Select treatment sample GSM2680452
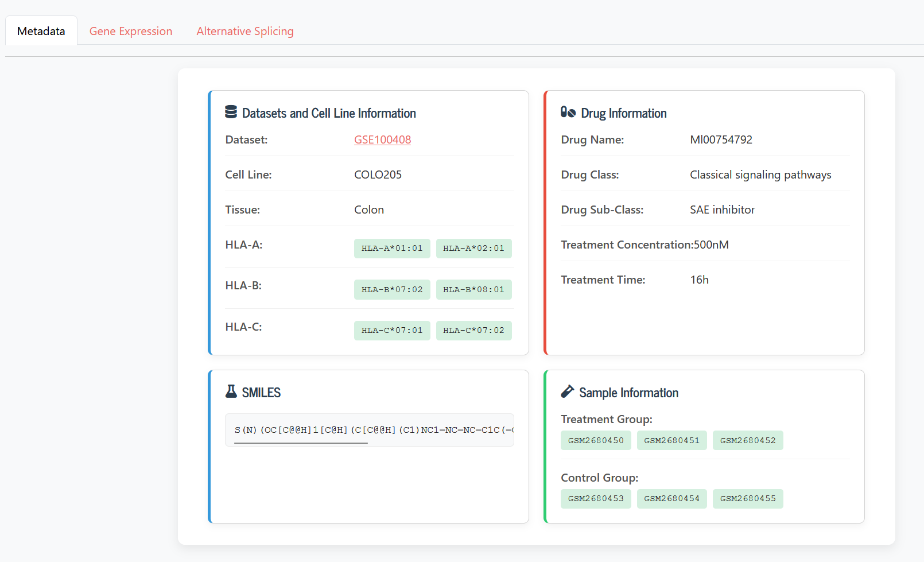 pos(748,440)
